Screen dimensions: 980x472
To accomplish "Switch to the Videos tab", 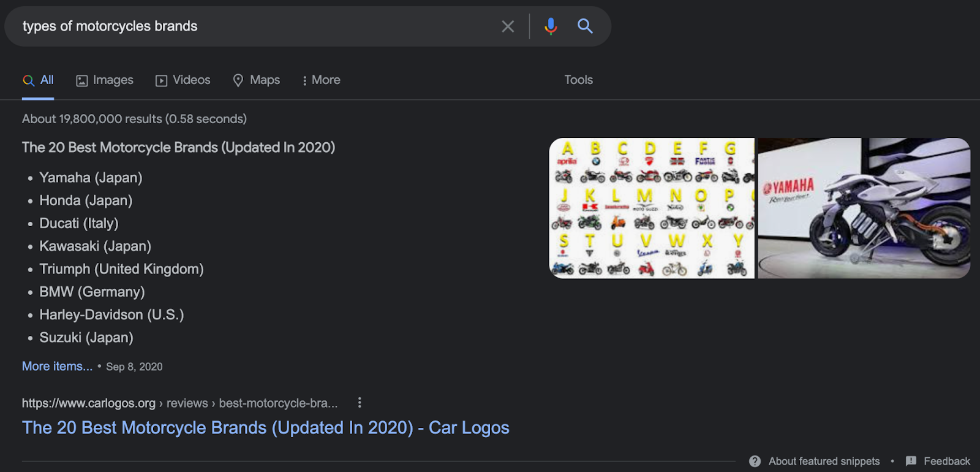I will pos(183,80).
